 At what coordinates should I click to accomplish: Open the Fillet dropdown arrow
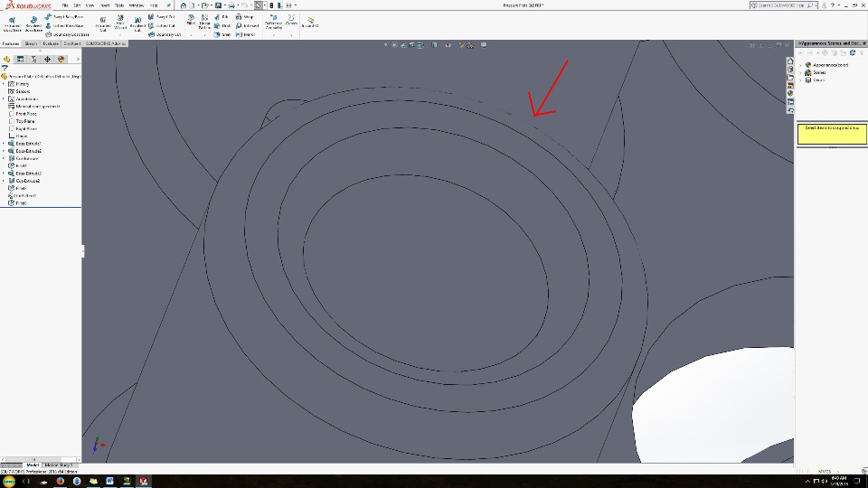[x=191, y=35]
